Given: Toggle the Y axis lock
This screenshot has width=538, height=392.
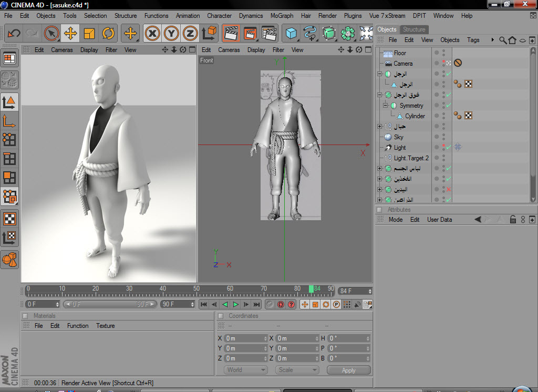Looking at the screenshot, I should click(x=171, y=33).
